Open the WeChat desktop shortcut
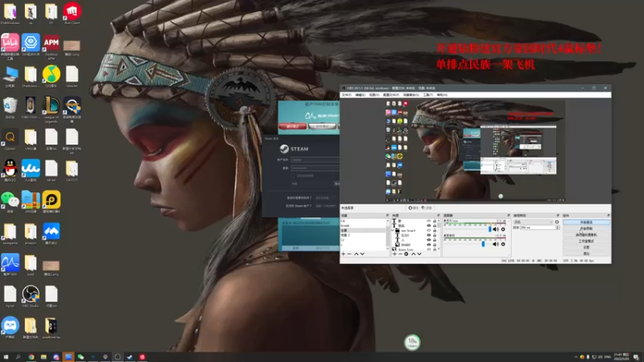644x362 pixels. 10,202
